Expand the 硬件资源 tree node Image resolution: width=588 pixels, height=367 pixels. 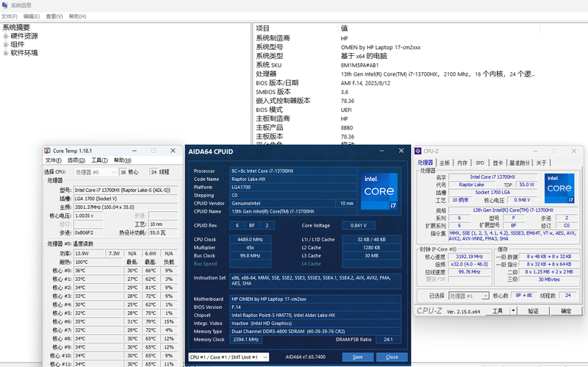[6, 36]
